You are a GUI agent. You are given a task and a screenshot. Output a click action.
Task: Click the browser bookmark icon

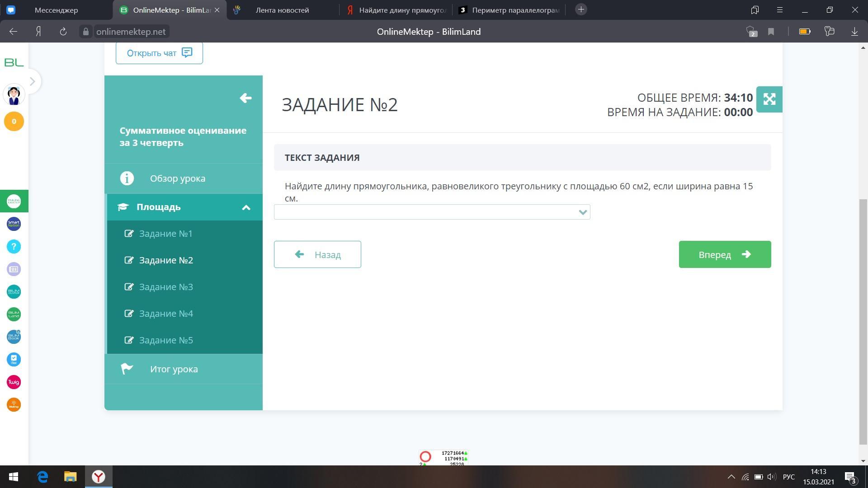[x=771, y=32]
